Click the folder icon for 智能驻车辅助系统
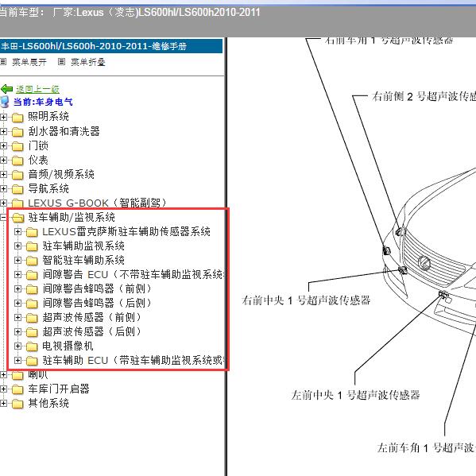This screenshot has width=476, height=476. pos(32,261)
